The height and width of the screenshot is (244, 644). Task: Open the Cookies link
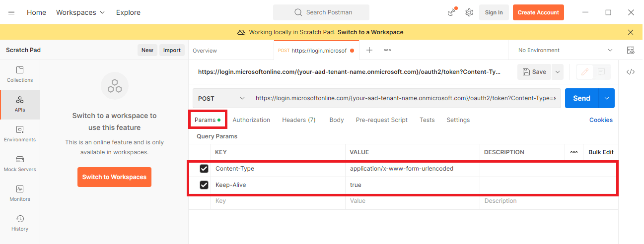click(x=601, y=120)
